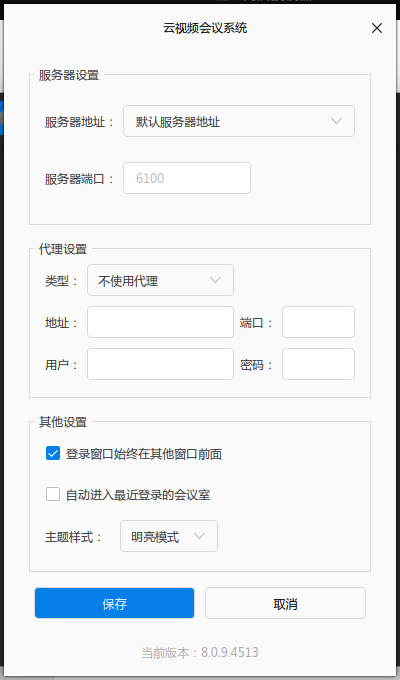Image resolution: width=400 pixels, height=680 pixels.
Task: Click the proxy 密码 input field
Action: click(318, 364)
